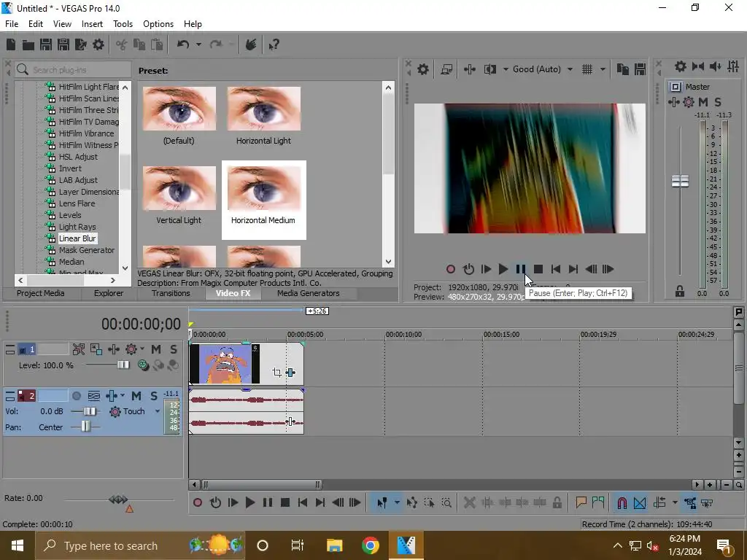Click the Record button in the timeline transport

point(198,502)
